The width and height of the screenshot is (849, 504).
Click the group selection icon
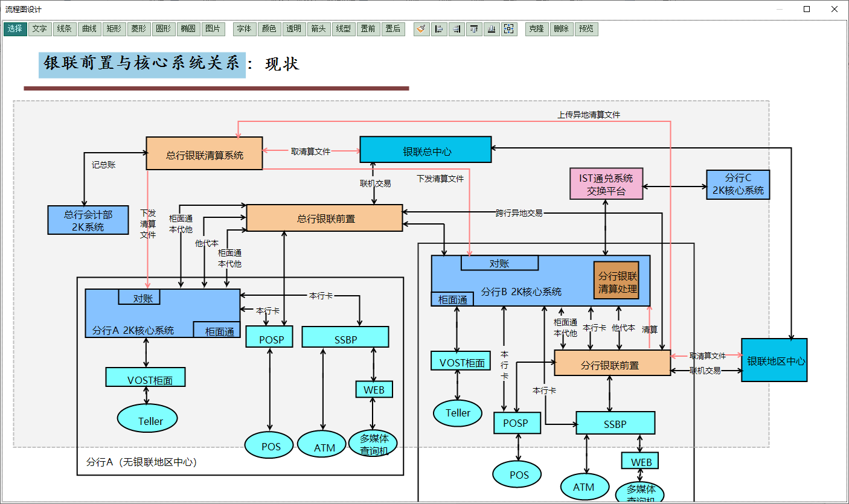tap(509, 29)
